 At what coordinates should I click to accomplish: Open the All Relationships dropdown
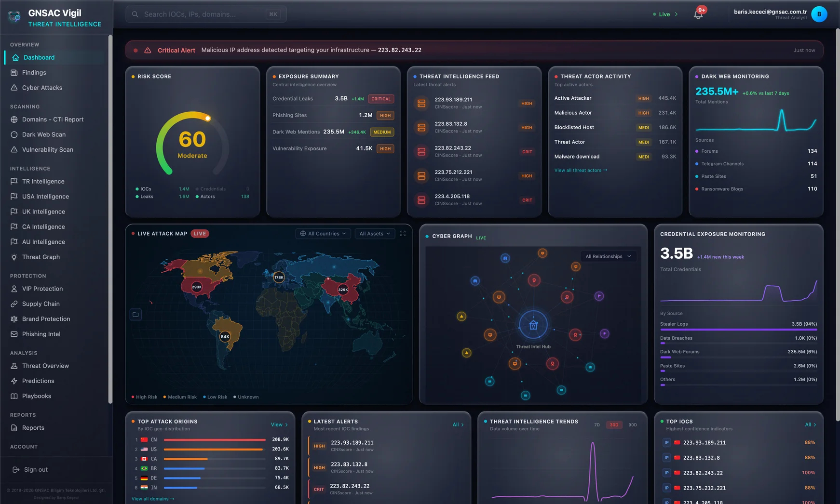608,256
